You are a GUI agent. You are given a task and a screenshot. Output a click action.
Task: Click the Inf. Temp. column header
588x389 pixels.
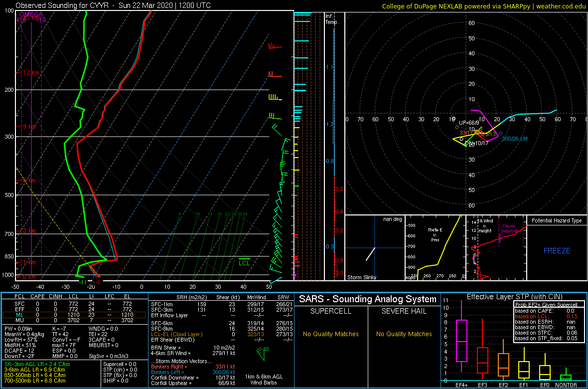332,19
